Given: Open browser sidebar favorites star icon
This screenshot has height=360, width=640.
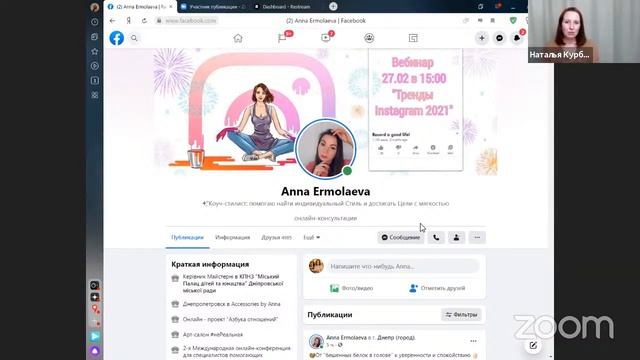Looking at the screenshot, I should 95,51.
